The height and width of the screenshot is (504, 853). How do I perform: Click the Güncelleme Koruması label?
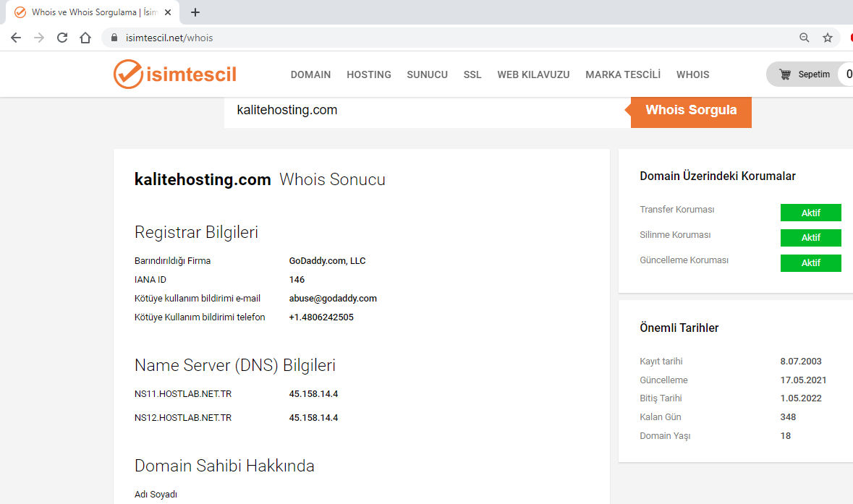[x=684, y=260]
